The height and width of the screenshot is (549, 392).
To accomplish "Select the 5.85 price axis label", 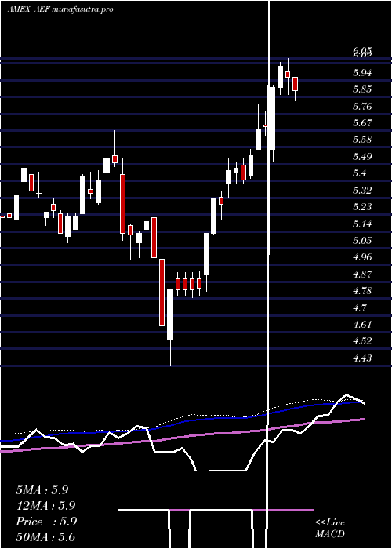I will coord(362,89).
